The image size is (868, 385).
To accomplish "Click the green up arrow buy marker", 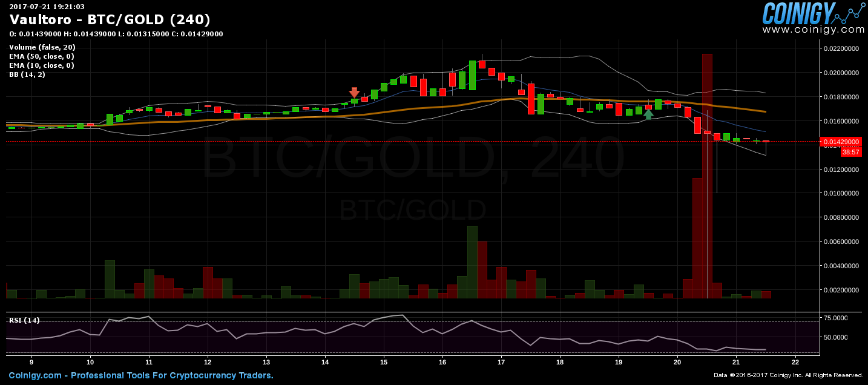I will pos(648,114).
